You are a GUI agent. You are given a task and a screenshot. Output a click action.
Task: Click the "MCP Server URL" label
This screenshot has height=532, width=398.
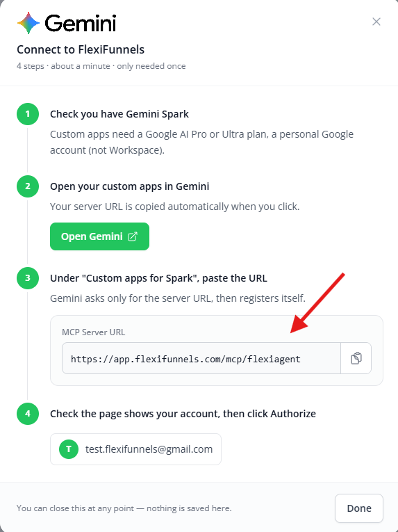click(93, 332)
